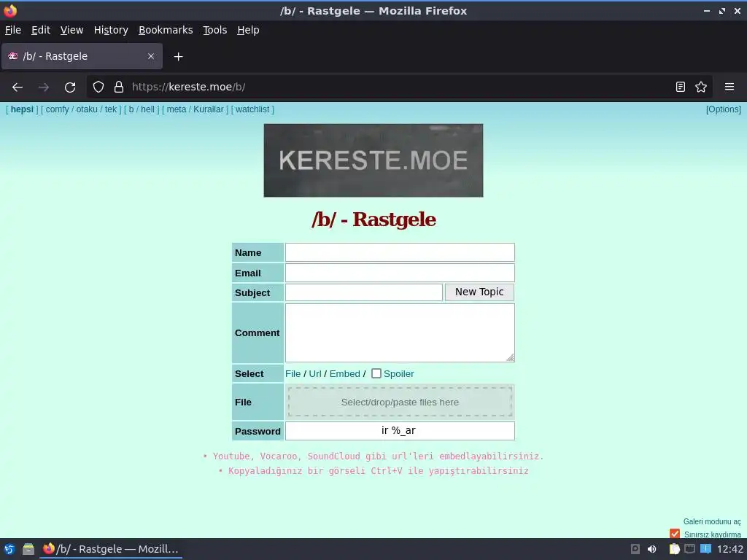Open the History menu
The image size is (747, 560).
coord(111,30)
